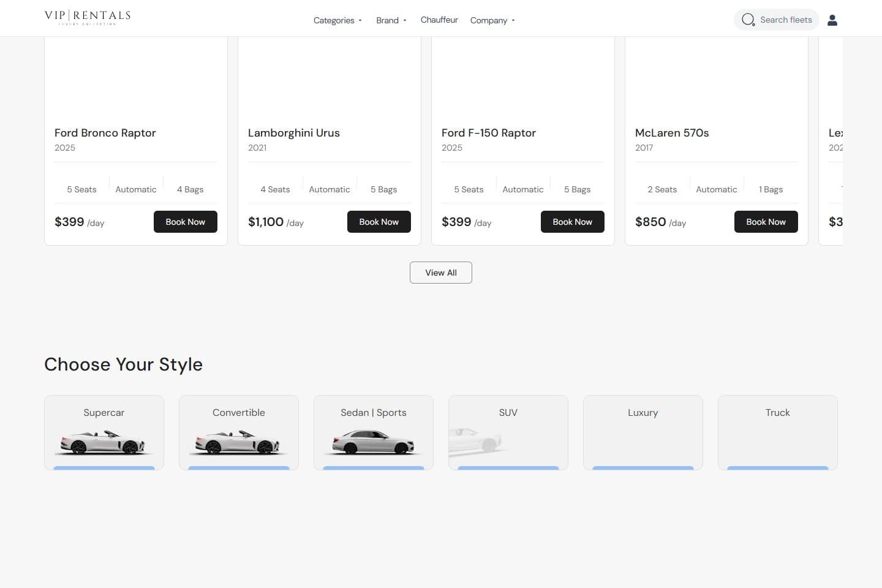Open the McLaren 570s title
This screenshot has height=588, width=882.
pyautogui.click(x=672, y=133)
